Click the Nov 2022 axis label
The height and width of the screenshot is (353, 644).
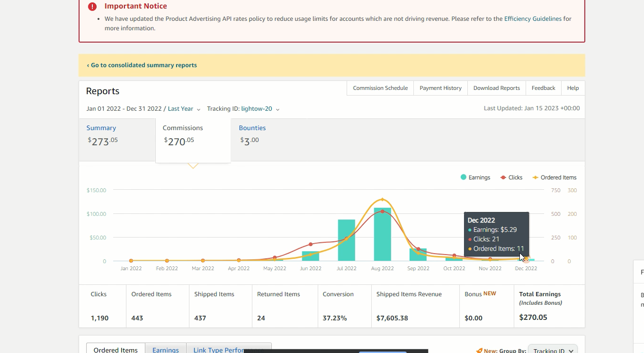[490, 268]
